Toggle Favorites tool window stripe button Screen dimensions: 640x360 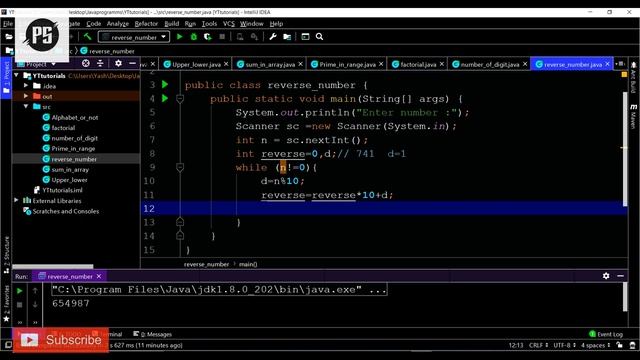(6, 303)
